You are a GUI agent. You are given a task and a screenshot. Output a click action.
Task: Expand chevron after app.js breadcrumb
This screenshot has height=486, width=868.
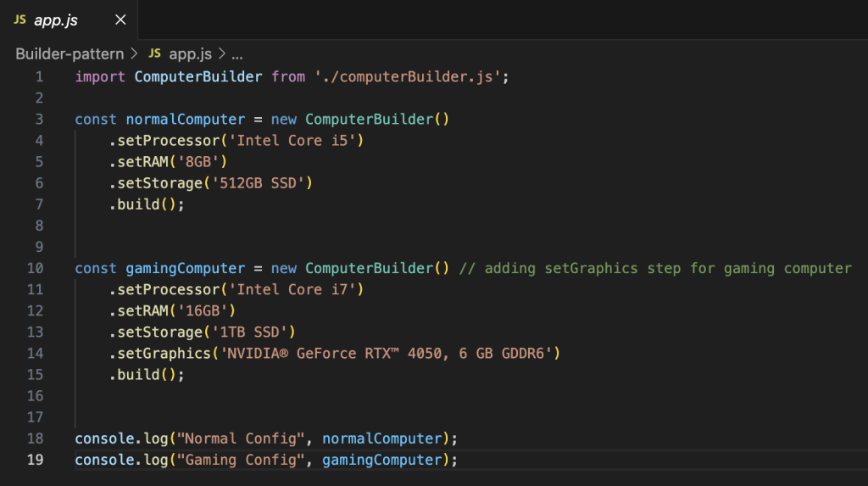(x=222, y=53)
